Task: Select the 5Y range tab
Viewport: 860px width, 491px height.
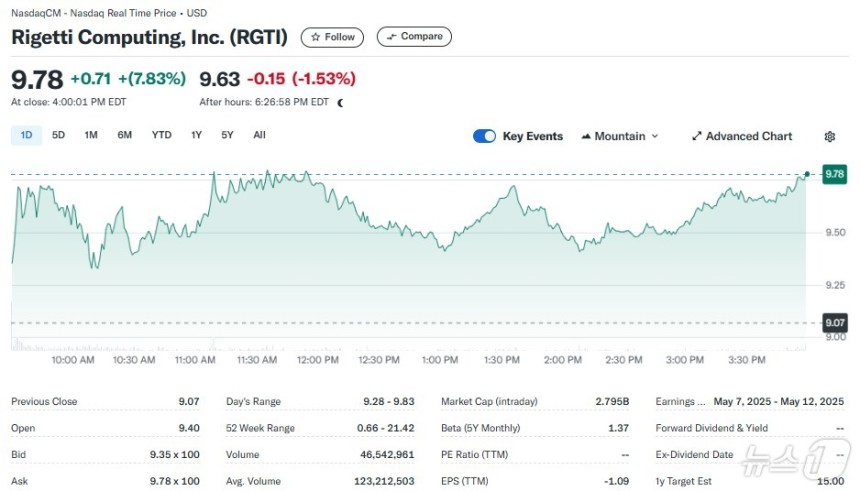Action: [x=227, y=135]
